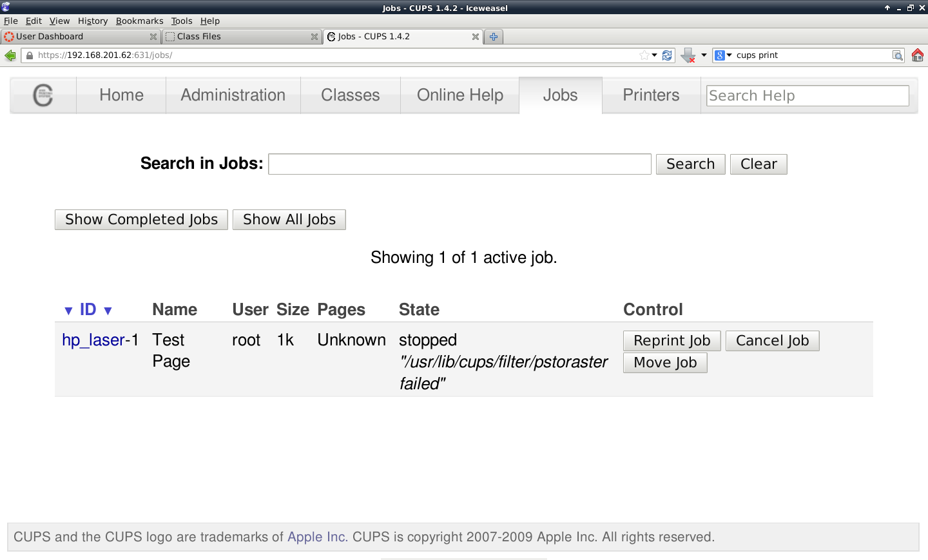
Task: Click the padlock site identity icon
Action: tap(30, 55)
